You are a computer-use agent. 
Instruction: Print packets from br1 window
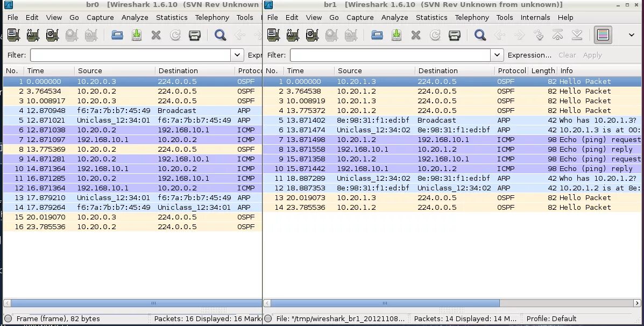[x=454, y=36]
